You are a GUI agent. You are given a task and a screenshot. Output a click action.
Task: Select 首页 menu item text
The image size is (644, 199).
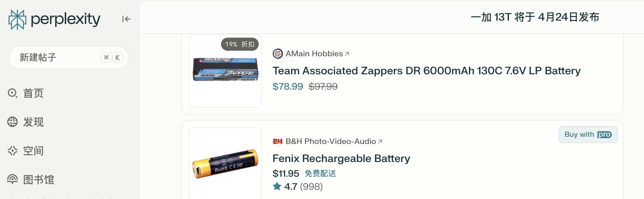pyautogui.click(x=33, y=93)
